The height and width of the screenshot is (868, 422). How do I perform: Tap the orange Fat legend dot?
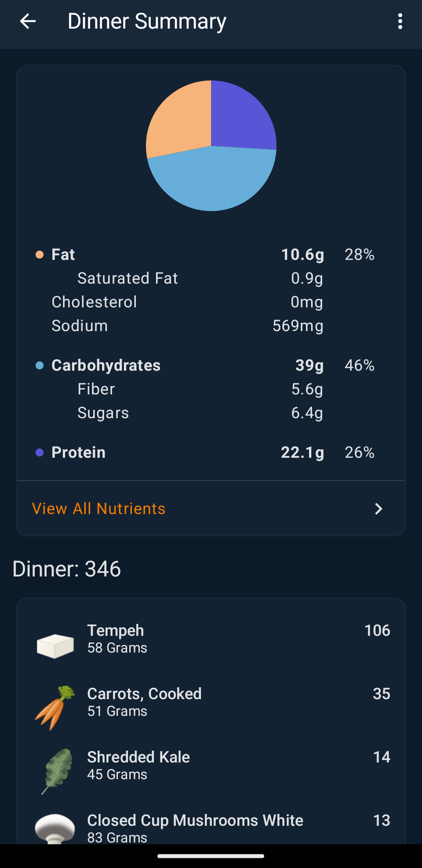pyautogui.click(x=40, y=255)
